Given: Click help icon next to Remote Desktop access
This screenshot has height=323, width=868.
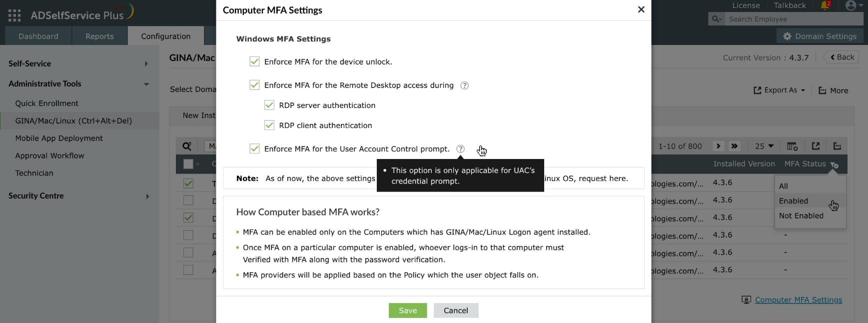Looking at the screenshot, I should pyautogui.click(x=464, y=85).
